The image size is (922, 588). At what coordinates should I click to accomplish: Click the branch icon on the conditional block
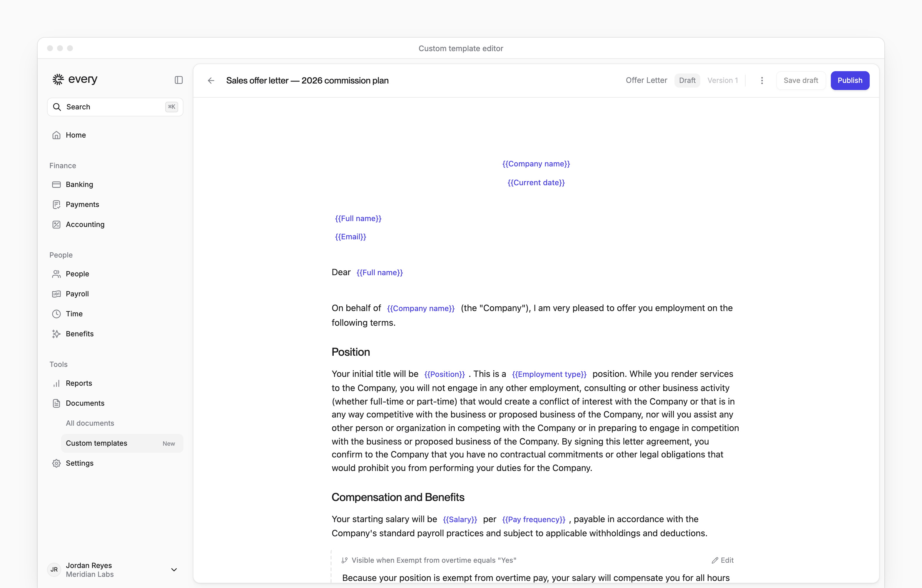(x=345, y=560)
